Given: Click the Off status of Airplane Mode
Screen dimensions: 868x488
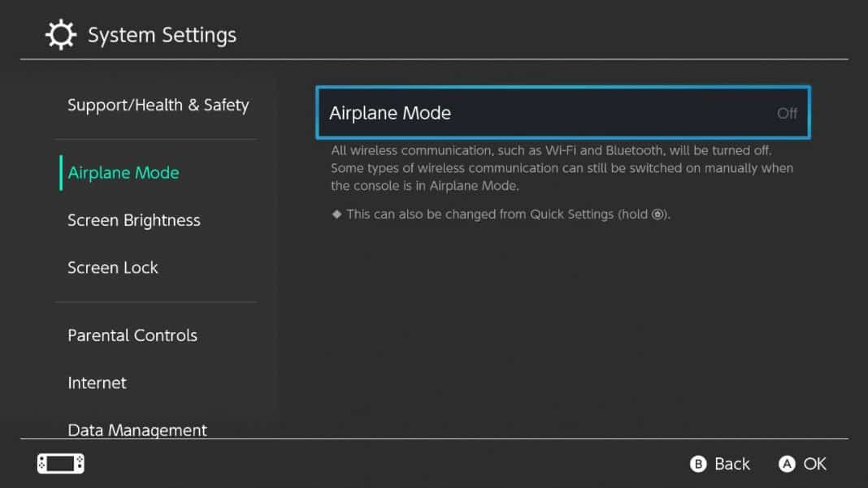Looking at the screenshot, I should [787, 114].
